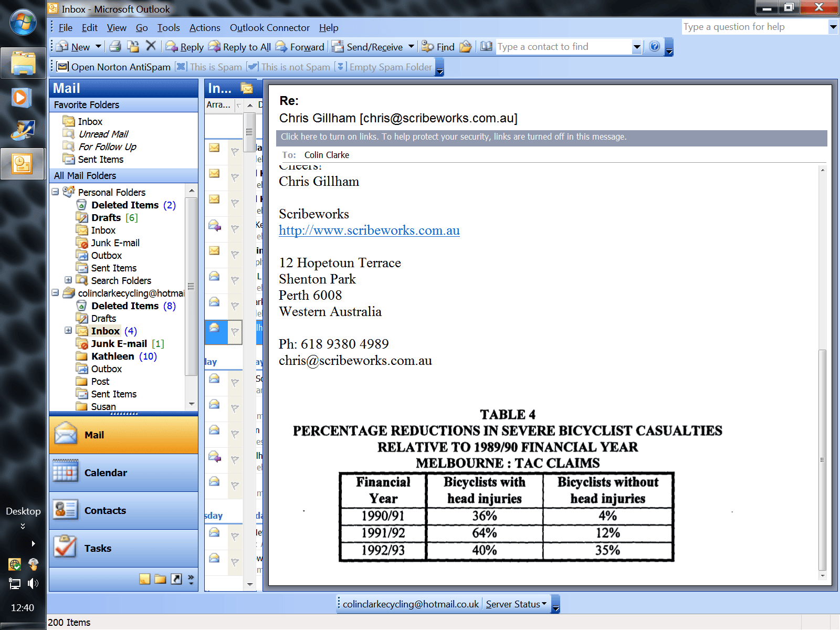Open the Address Book icon
This screenshot has height=630, width=840.
pyautogui.click(x=486, y=47)
